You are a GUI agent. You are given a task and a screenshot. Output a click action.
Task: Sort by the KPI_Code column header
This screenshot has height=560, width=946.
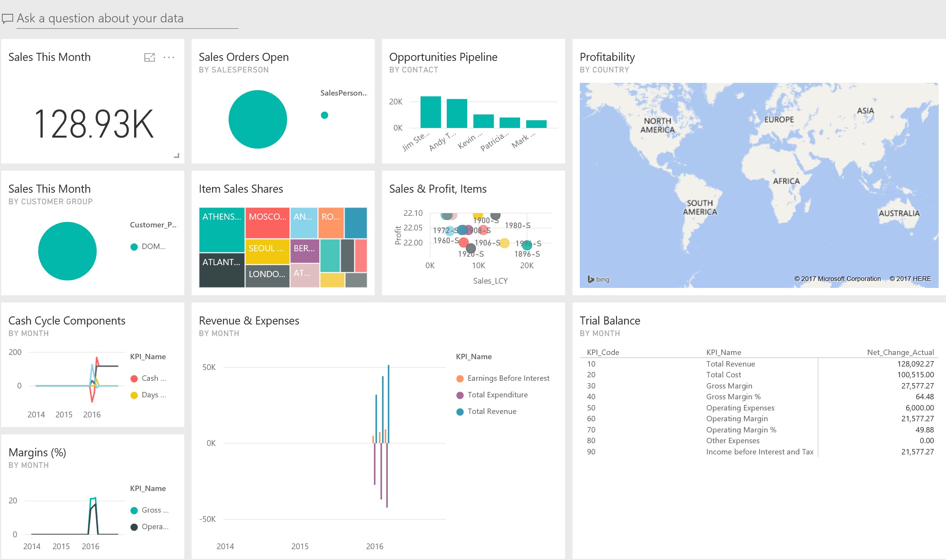603,352
